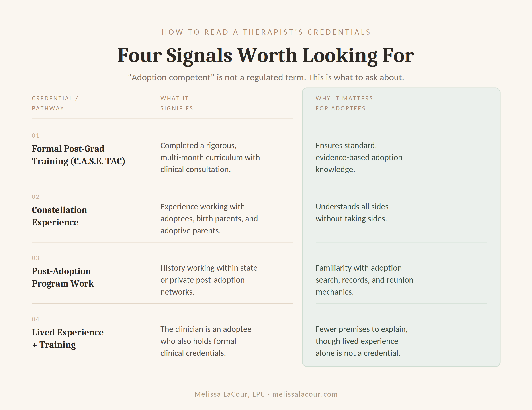This screenshot has width=532, height=410.
Task: Click 'Familiarity with adoption search' text
Action: coord(364,280)
